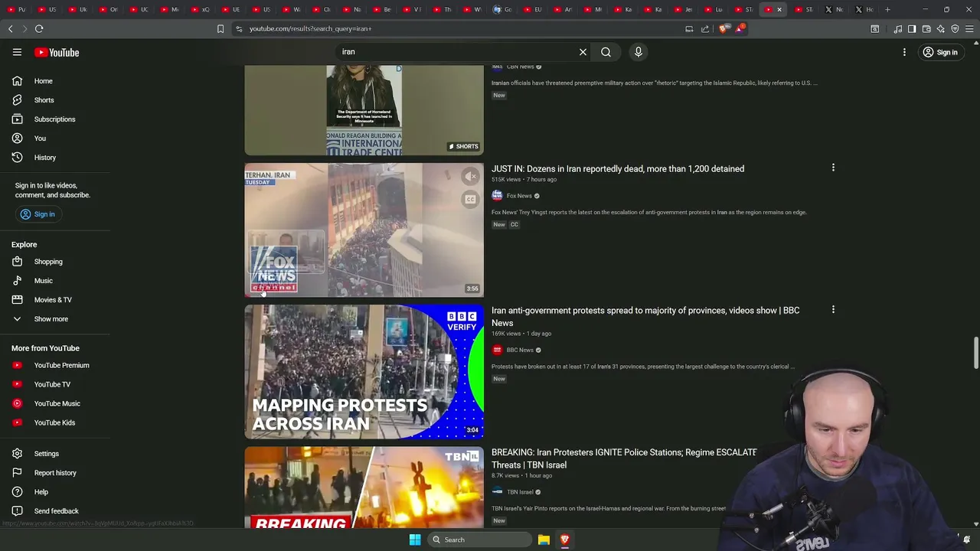Screen dimensions: 980x551
Task: Open title BREAKING: Iran Protesters IGNITE Police Stations
Action: tap(624, 458)
